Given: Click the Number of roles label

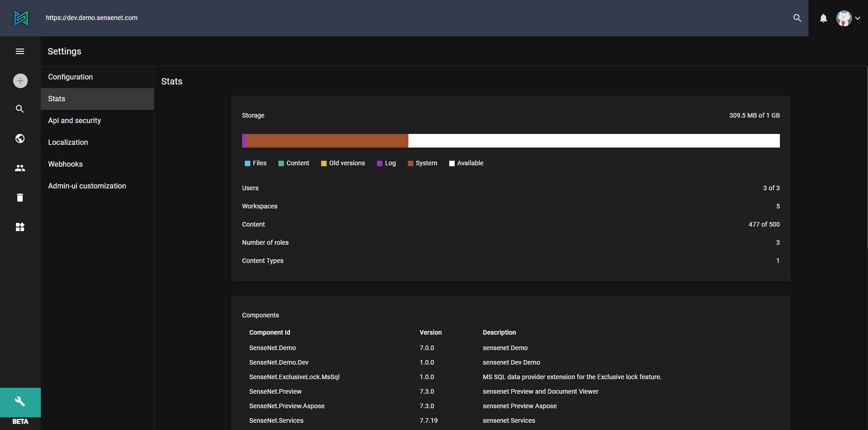Looking at the screenshot, I should point(265,242).
